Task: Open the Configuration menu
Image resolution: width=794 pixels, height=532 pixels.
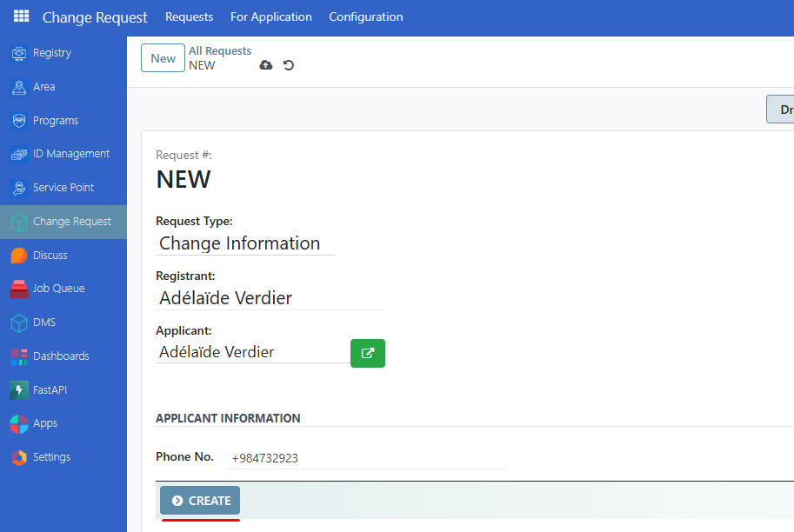Action: (365, 17)
